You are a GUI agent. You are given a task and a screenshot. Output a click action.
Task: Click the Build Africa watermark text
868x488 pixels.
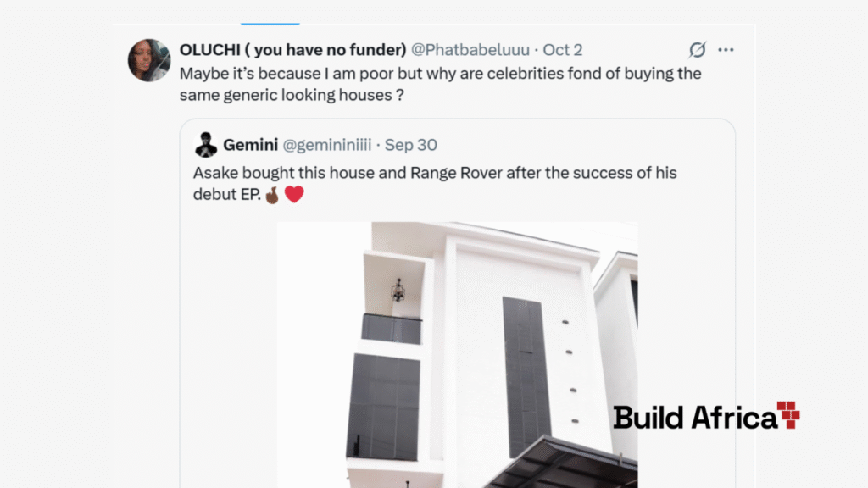[x=695, y=417]
